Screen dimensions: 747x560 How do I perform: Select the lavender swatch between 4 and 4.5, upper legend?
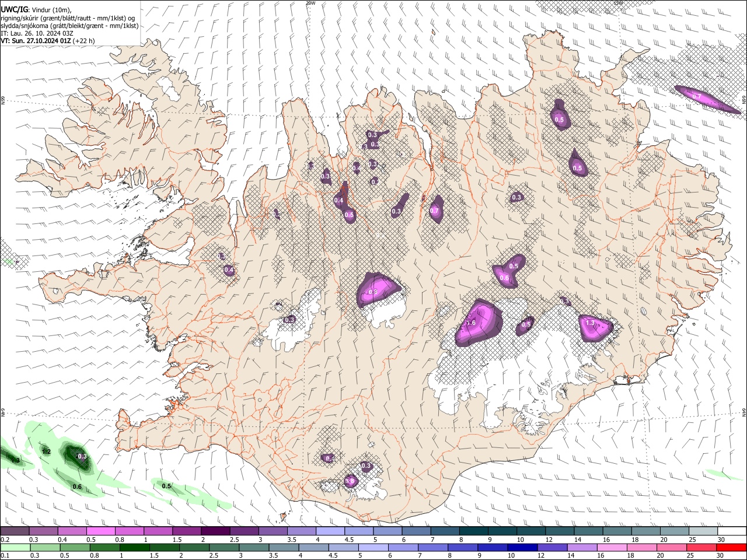(x=330, y=531)
